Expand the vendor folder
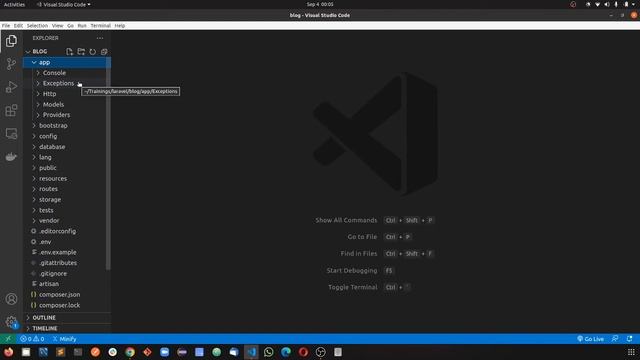Screen dimensions: 640x360 (x=66, y=220)
